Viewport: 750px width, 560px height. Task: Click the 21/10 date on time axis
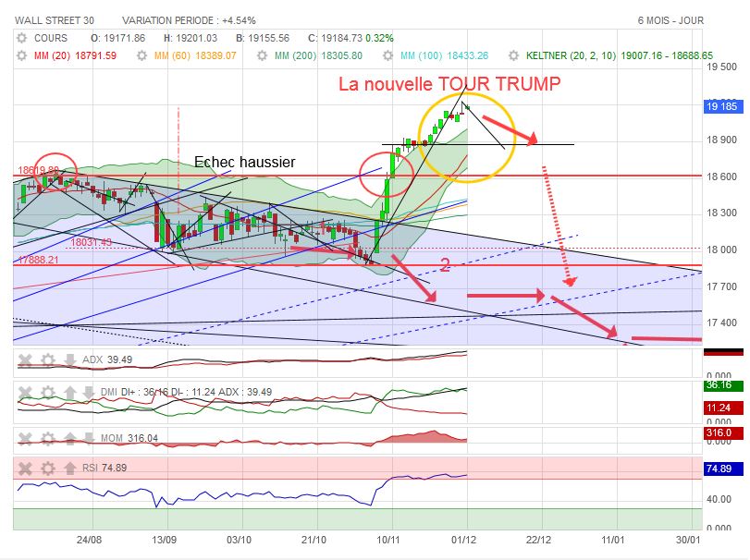(314, 540)
